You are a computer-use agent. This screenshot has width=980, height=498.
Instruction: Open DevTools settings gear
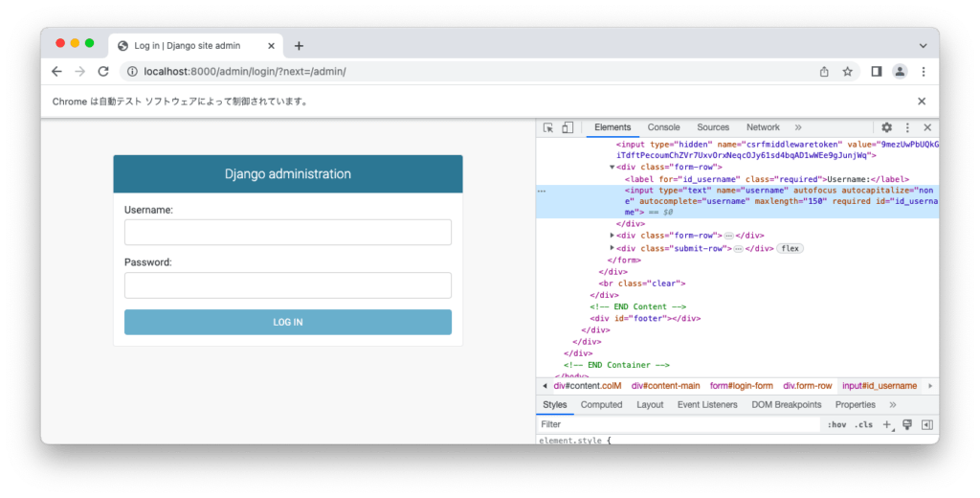886,127
